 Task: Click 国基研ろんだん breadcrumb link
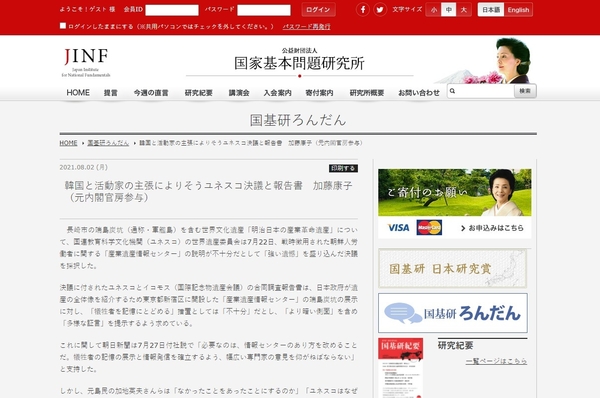tap(108, 143)
